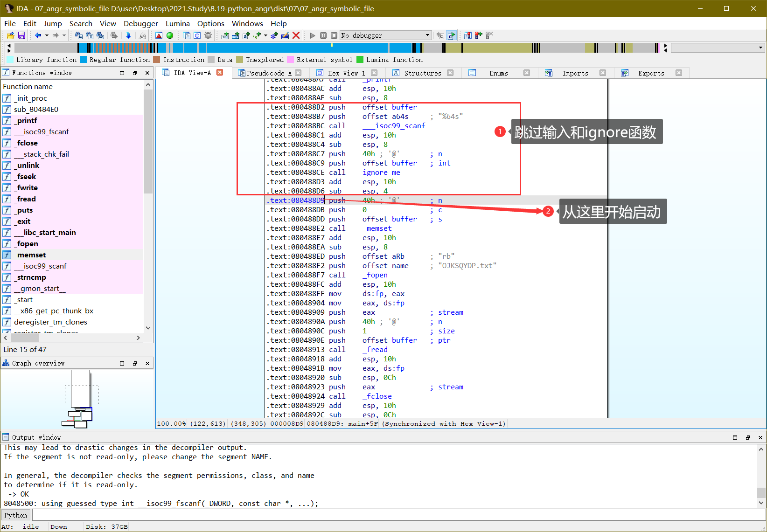Image resolution: width=767 pixels, height=532 pixels.
Task: Select _strncmp function entry
Action: (72, 277)
